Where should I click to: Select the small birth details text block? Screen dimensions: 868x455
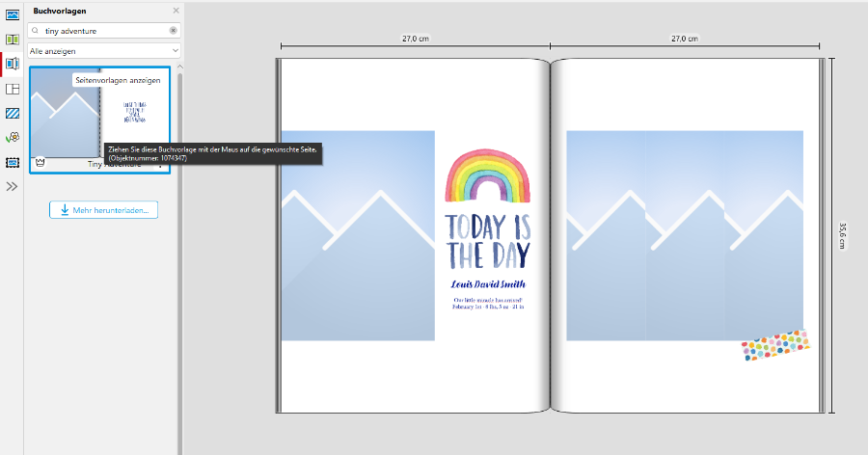pos(488,304)
